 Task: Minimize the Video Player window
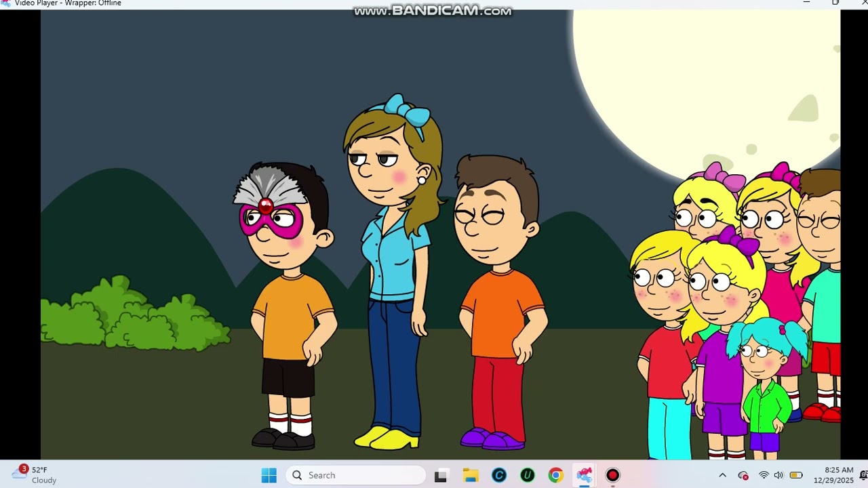pyautogui.click(x=806, y=3)
